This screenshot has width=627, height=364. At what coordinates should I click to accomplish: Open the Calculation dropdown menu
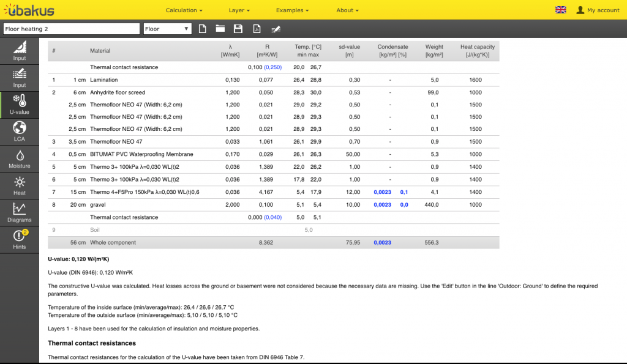184,10
